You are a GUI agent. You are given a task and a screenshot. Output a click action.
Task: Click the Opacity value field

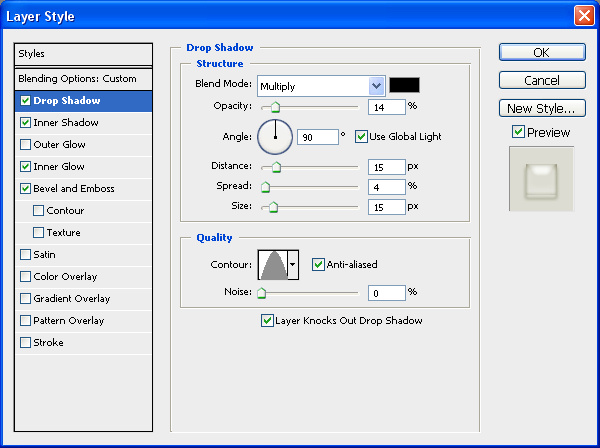[x=386, y=107]
